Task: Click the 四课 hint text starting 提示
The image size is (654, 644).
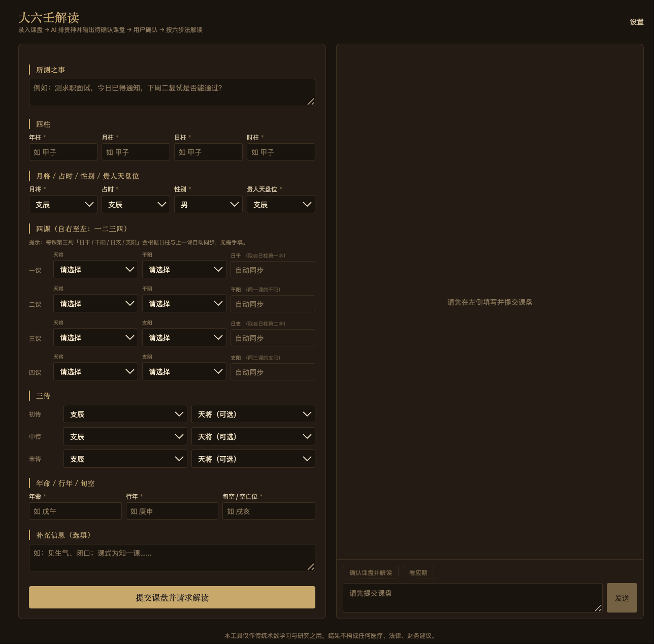Action: [x=138, y=242]
